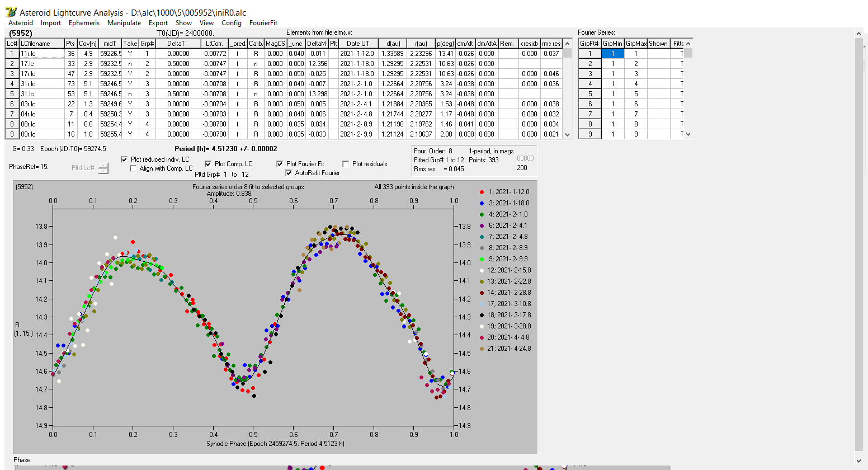Toggle Plot Comp. LC checkbox
The height and width of the screenshot is (470, 868).
[x=208, y=164]
